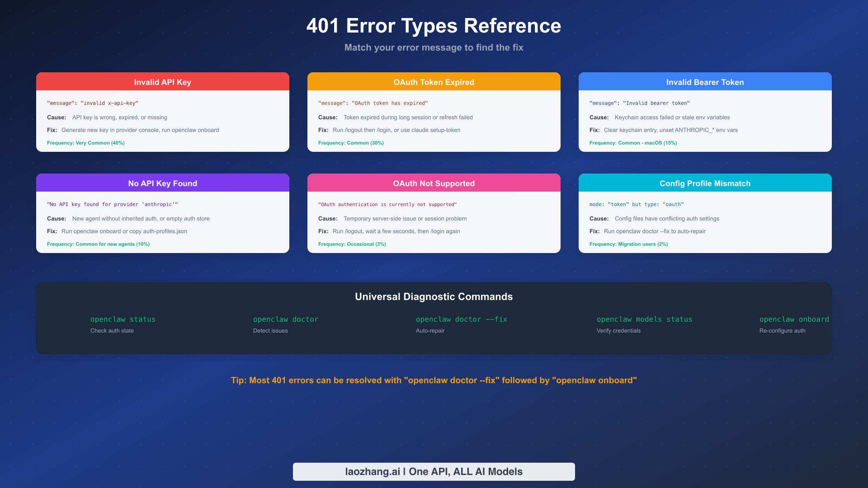Click the Frequency: Migration users (2%) label
868x488 pixels.
point(629,244)
